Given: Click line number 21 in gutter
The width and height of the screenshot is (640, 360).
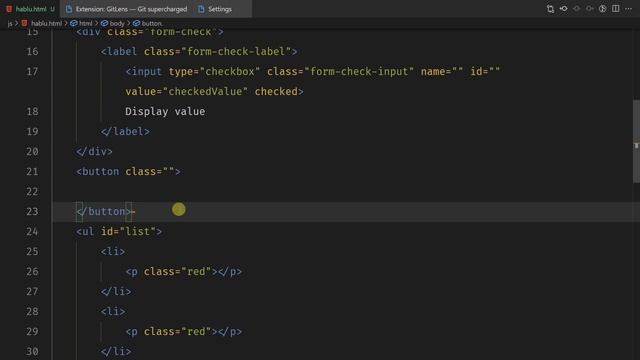Looking at the screenshot, I should pos(32,171).
